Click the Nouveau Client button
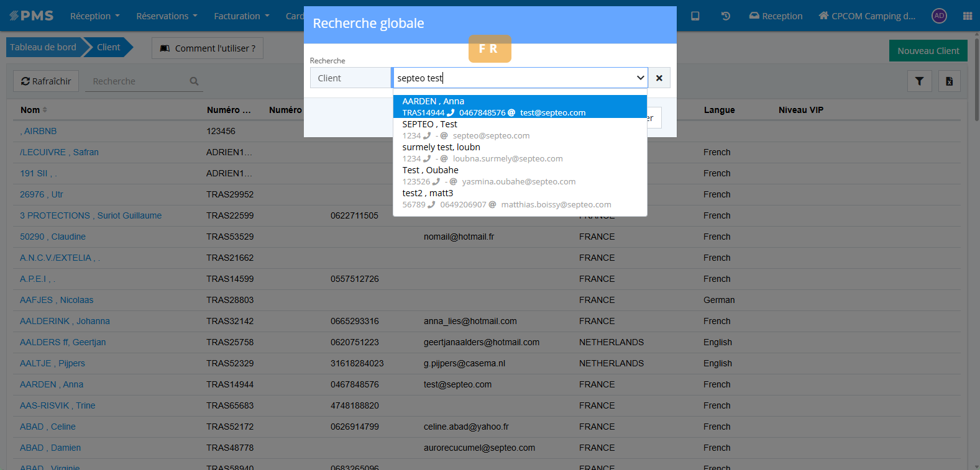This screenshot has width=980, height=470. (x=928, y=51)
